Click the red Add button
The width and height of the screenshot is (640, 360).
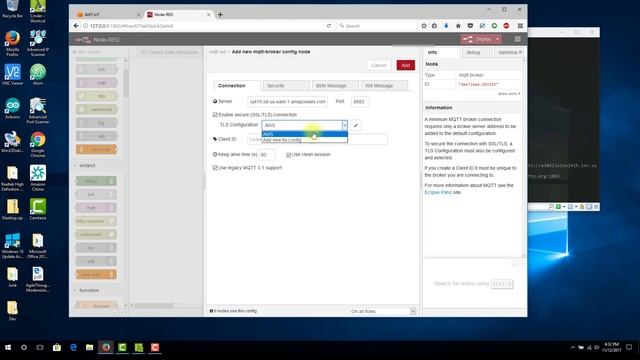[406, 65]
